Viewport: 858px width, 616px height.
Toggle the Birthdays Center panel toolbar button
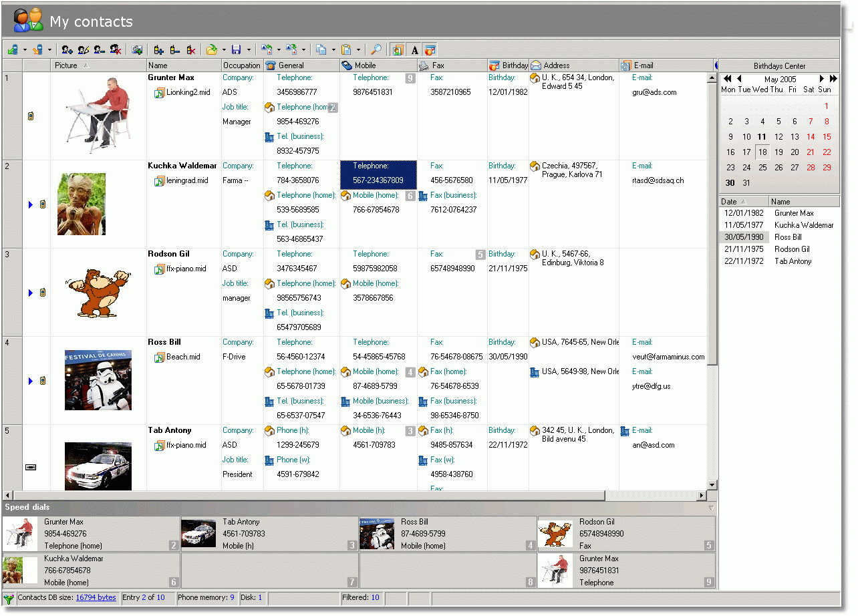[430, 49]
